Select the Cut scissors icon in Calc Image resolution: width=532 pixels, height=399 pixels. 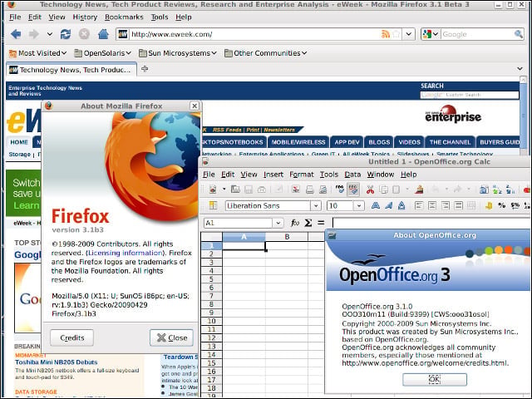click(370, 190)
